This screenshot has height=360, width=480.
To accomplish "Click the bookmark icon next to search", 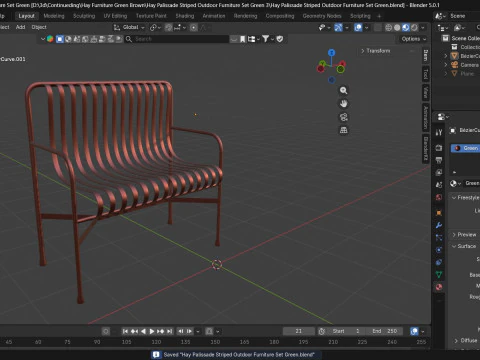I will 243,39.
